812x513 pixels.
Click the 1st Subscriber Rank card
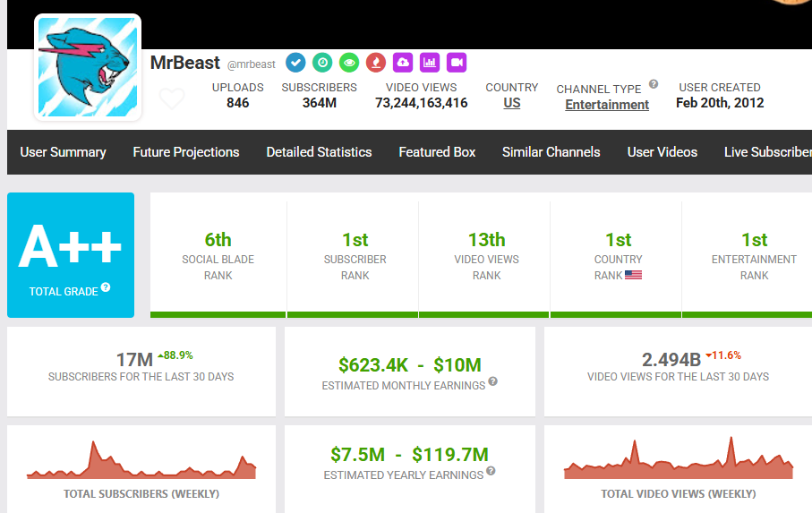click(355, 256)
